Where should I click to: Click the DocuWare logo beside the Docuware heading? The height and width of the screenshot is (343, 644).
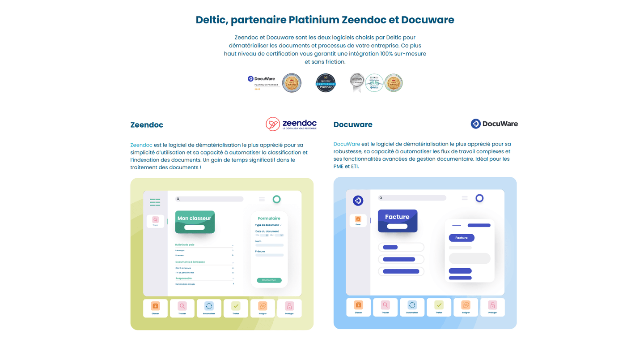click(494, 124)
